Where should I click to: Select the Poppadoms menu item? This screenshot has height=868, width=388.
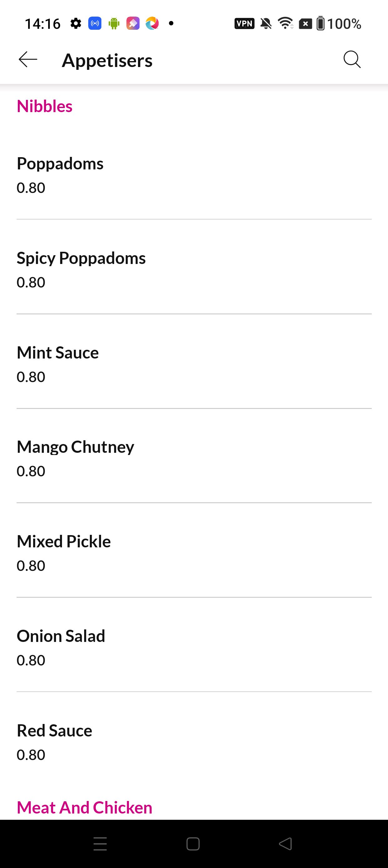click(x=194, y=175)
